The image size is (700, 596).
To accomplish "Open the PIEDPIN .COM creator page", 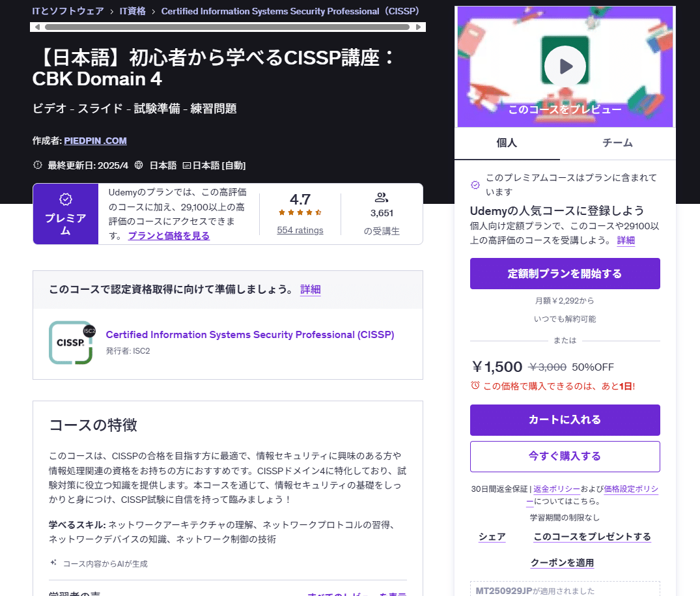I will click(95, 141).
